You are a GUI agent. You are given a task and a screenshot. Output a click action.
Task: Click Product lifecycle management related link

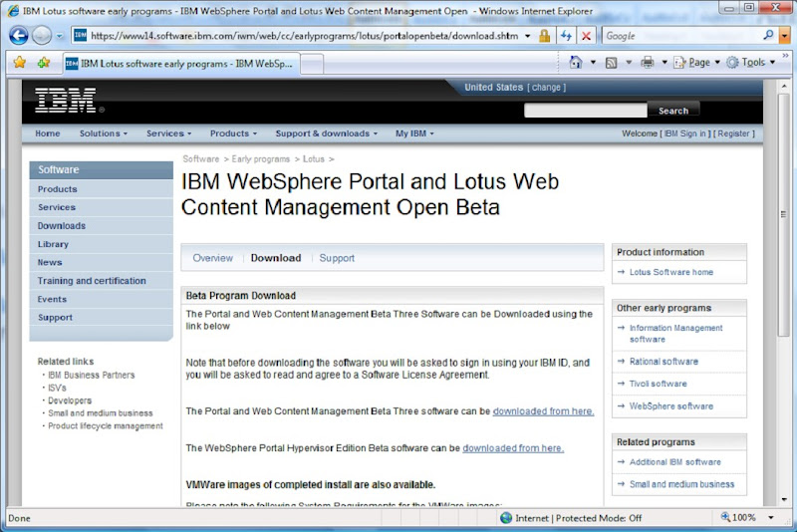106,425
